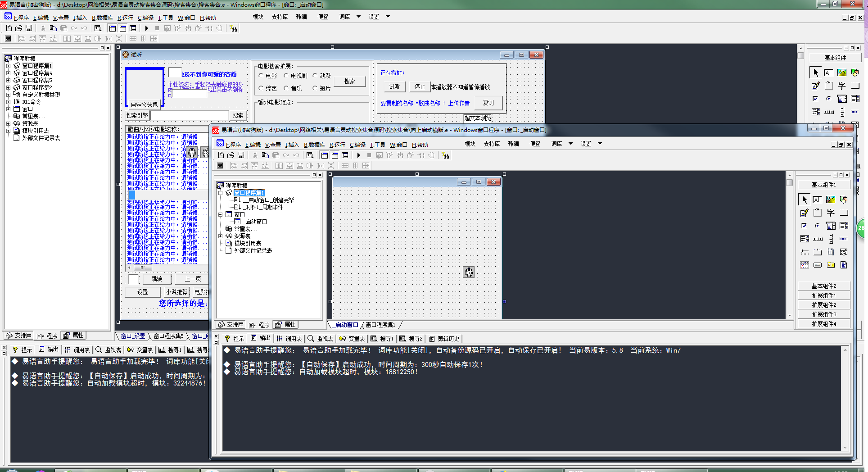Click New file icon in front window toolbar
The width and height of the screenshot is (868, 472).
221,155
